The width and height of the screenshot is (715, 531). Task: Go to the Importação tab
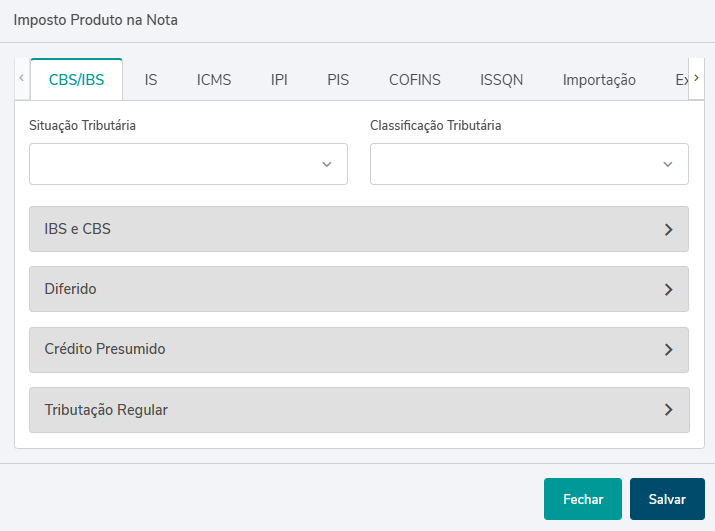coord(599,80)
